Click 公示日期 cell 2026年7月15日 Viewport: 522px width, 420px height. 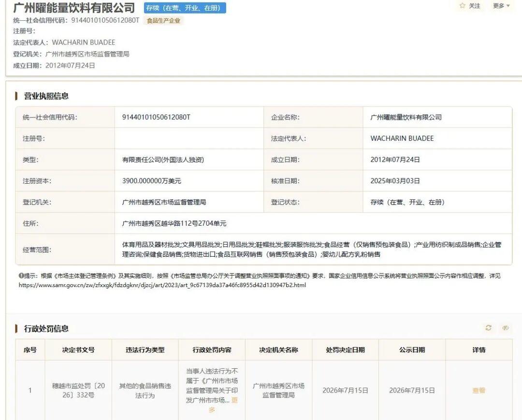coord(412,391)
